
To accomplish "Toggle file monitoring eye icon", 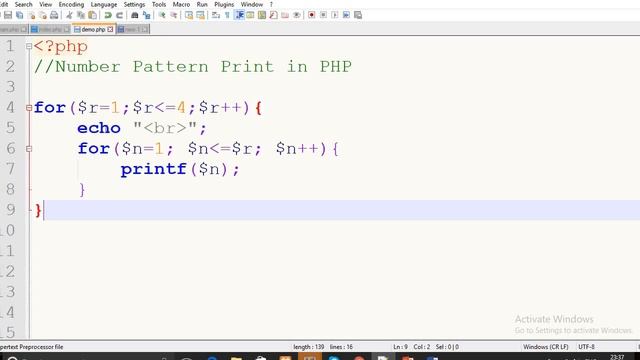I will (297, 15).
